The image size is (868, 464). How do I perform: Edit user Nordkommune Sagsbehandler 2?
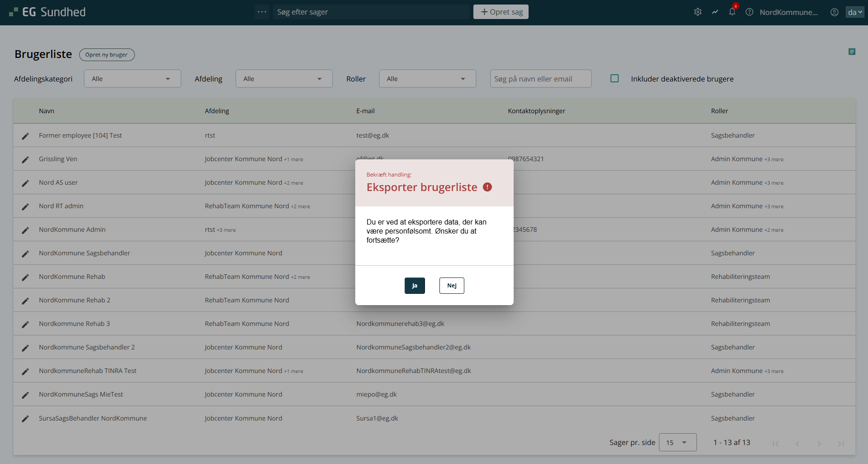25,348
